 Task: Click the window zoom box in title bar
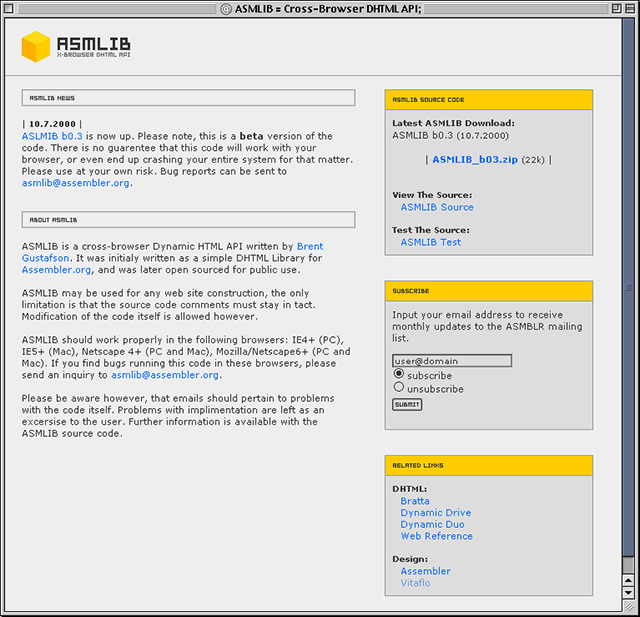pyautogui.click(x=616, y=8)
